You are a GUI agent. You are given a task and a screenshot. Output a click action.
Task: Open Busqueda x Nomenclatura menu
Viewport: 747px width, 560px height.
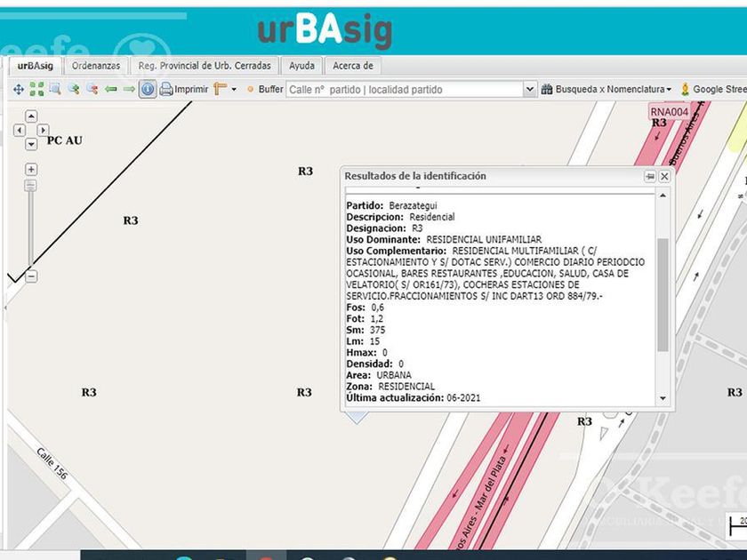(x=606, y=89)
